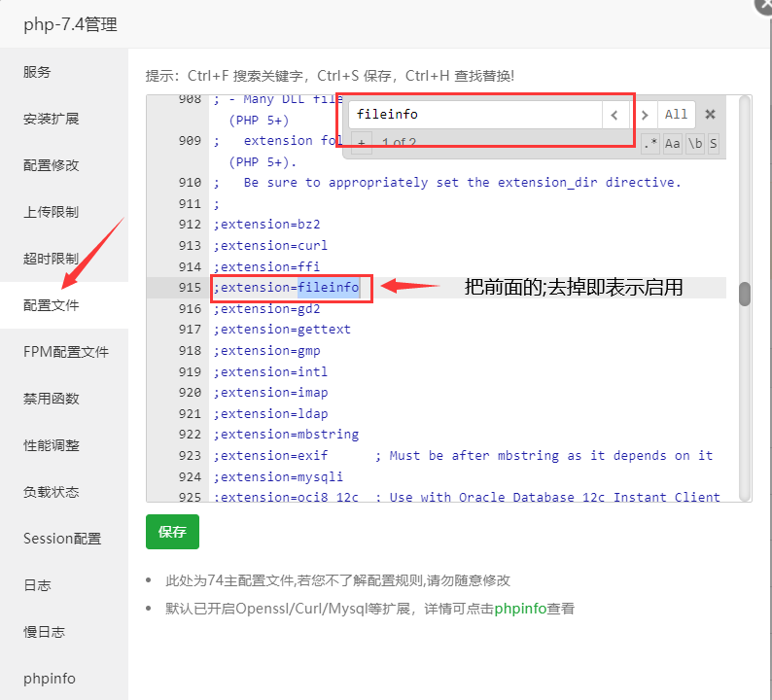Image resolution: width=772 pixels, height=700 pixels.
Task: Close the php-7.4管理 dialog
Action: [764, 4]
